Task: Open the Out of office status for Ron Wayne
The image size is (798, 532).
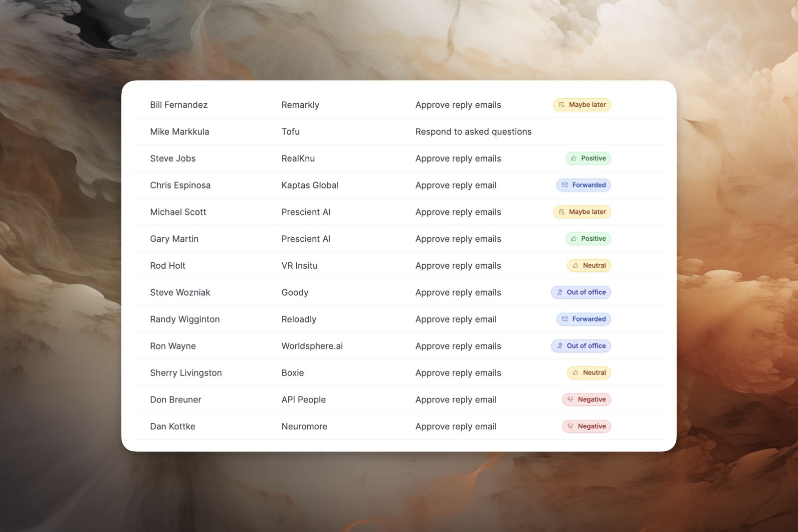Action: pyautogui.click(x=581, y=346)
